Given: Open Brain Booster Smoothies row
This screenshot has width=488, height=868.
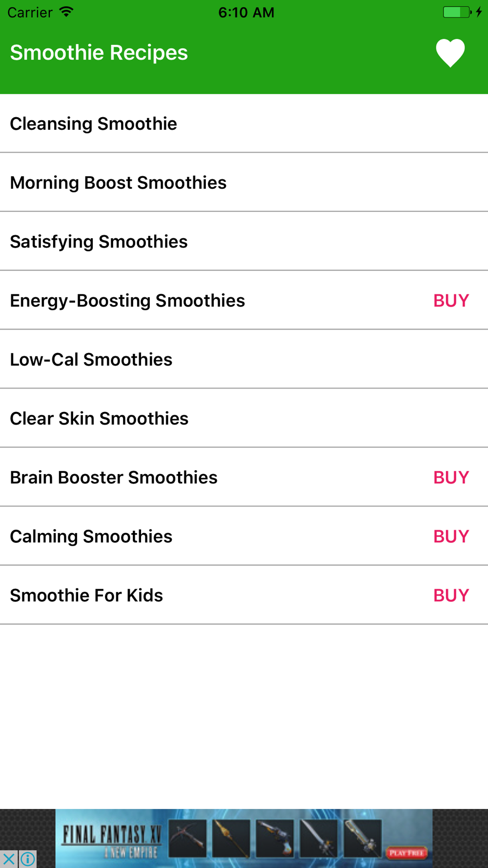Looking at the screenshot, I should pyautogui.click(x=244, y=477).
